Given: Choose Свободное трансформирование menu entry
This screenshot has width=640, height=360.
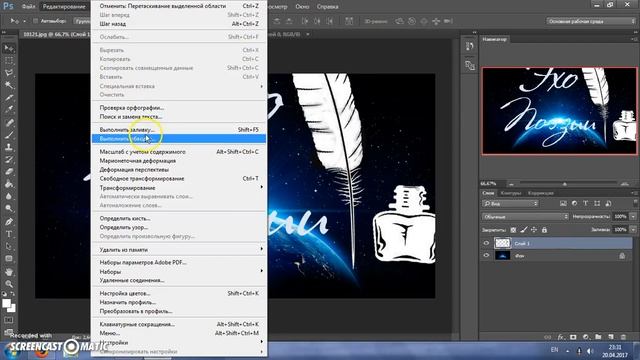Looking at the screenshot, I should [179, 178].
